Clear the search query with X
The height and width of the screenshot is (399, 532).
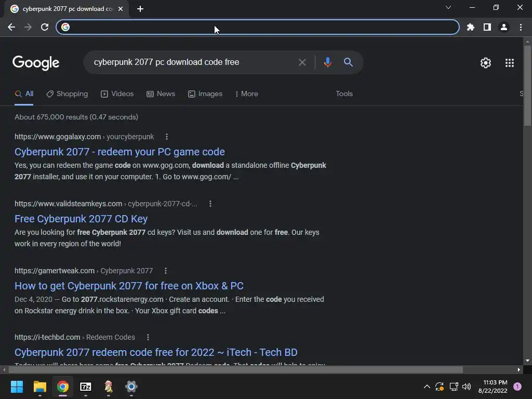click(302, 62)
